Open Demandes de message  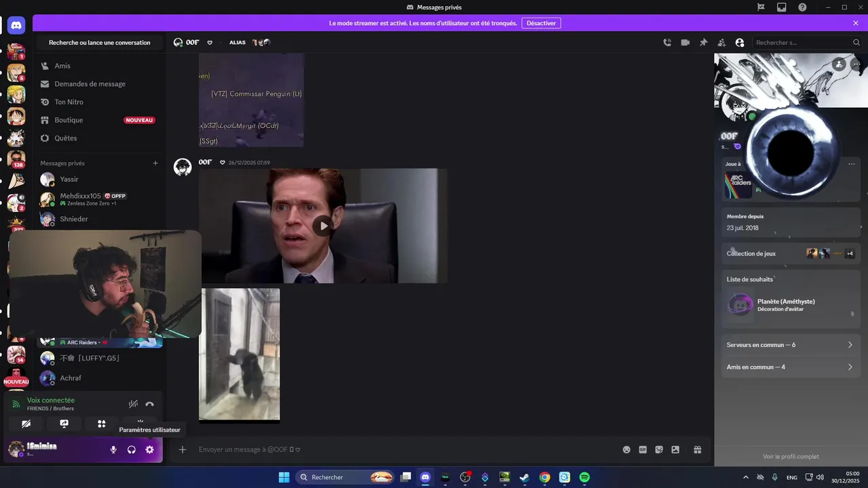tap(100, 84)
